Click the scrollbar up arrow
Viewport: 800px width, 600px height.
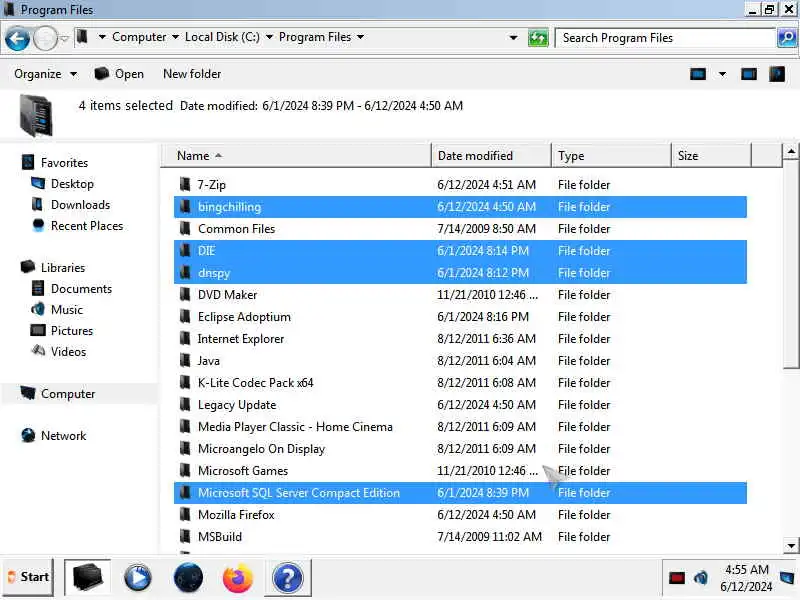tap(791, 151)
